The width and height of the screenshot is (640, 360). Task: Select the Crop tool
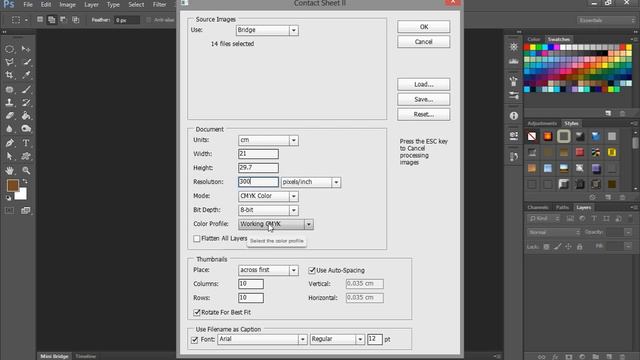tap(9, 75)
